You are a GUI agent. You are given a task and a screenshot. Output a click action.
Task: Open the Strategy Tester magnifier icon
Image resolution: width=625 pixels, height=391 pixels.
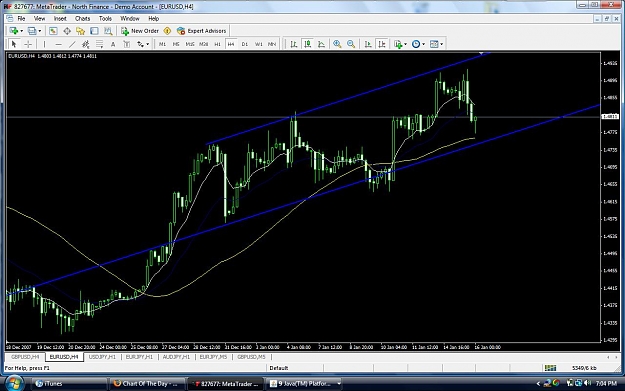coord(108,31)
